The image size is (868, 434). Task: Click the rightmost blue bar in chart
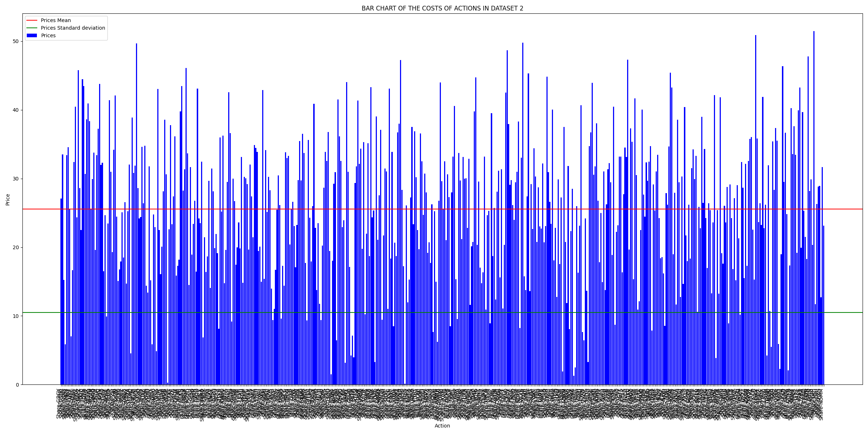tap(824, 307)
